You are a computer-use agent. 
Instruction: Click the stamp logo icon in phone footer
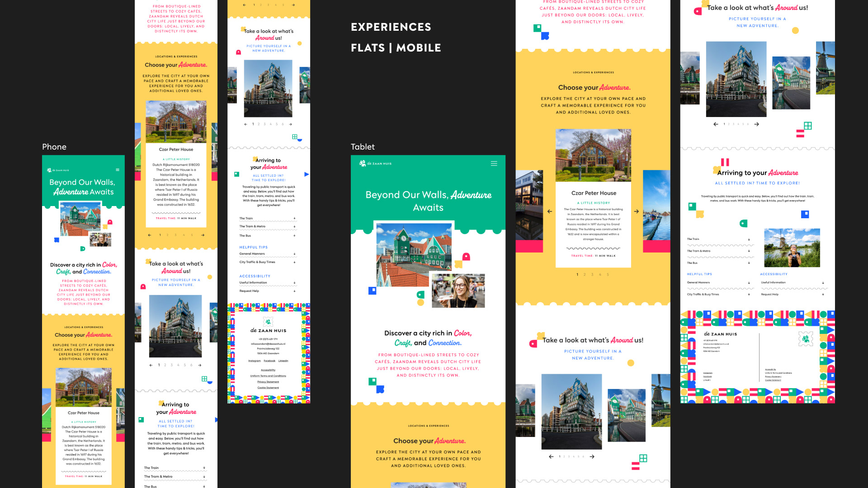268,322
